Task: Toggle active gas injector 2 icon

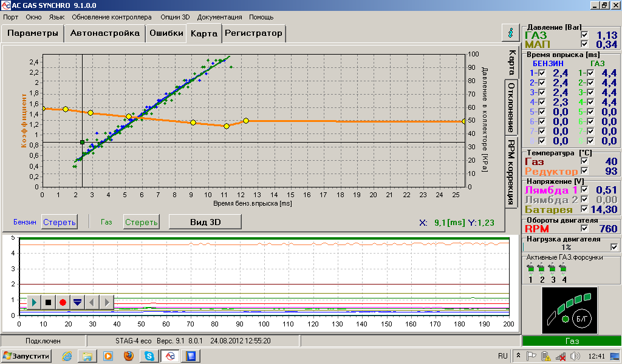Action: pyautogui.click(x=541, y=269)
